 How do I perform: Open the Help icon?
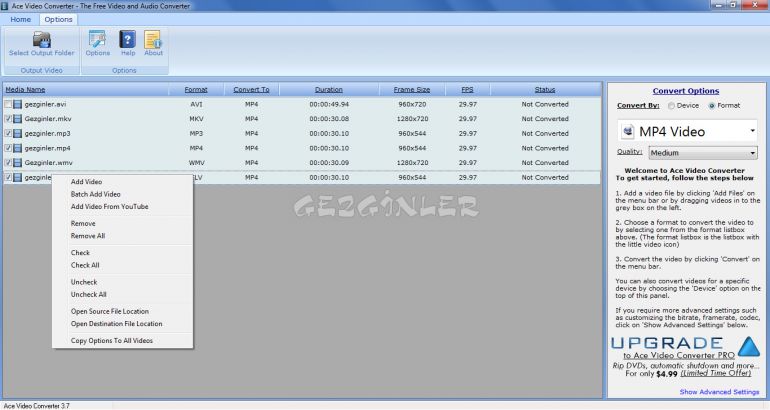pyautogui.click(x=128, y=39)
